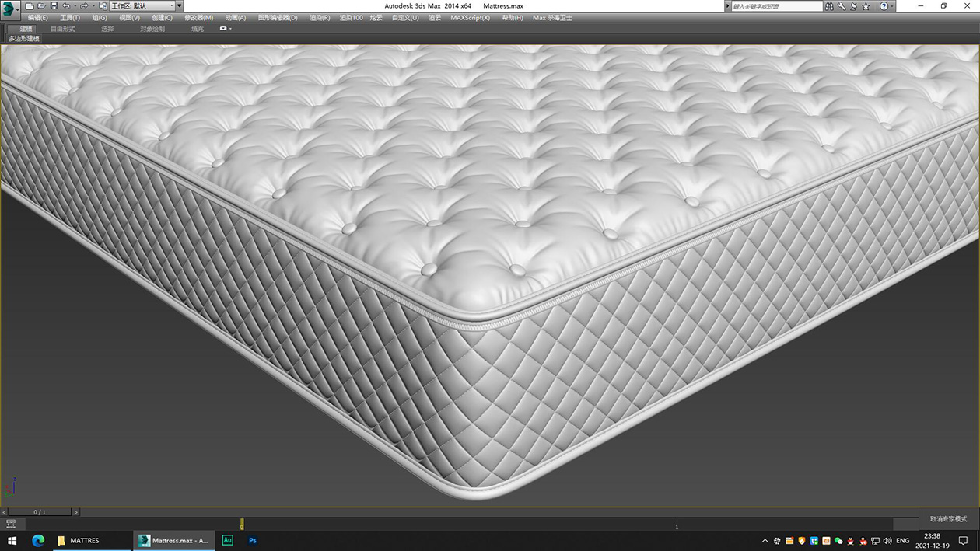Click the Open File folder icon
Viewport: 980px width, 551px height.
click(41, 6)
